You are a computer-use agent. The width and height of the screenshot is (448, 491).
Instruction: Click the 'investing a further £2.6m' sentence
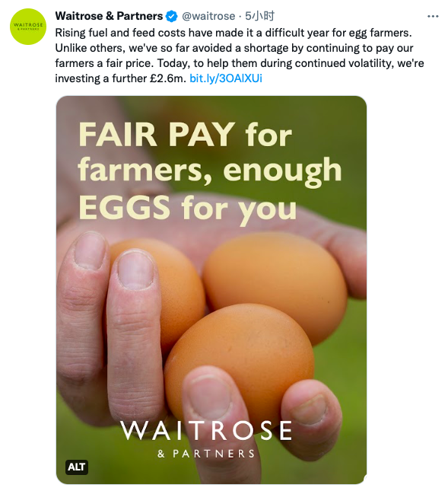pos(121,78)
